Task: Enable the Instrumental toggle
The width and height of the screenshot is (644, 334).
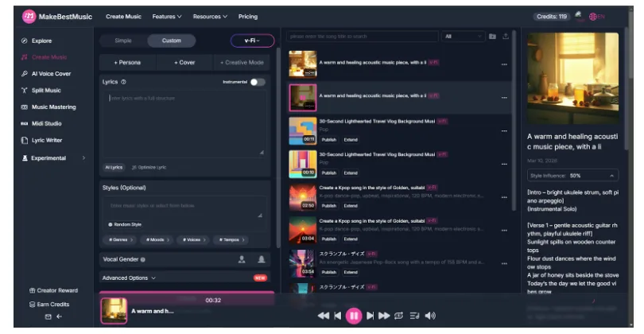Action: click(257, 82)
